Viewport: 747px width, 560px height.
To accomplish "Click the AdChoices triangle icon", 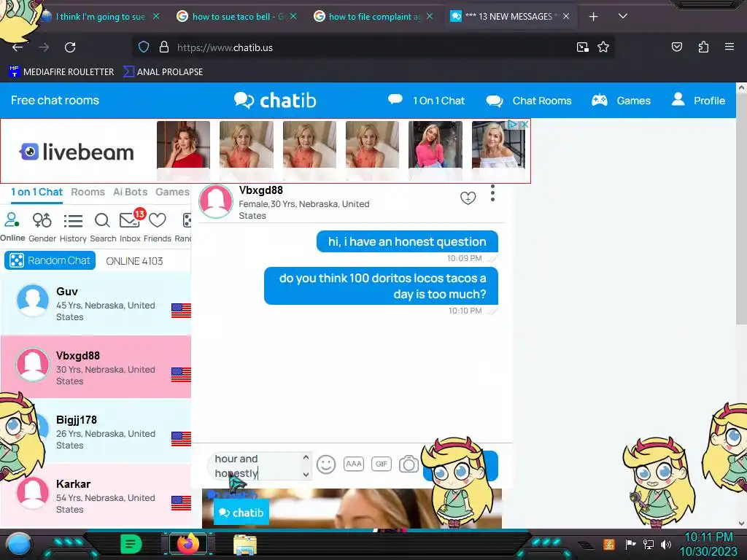I will coord(512,124).
